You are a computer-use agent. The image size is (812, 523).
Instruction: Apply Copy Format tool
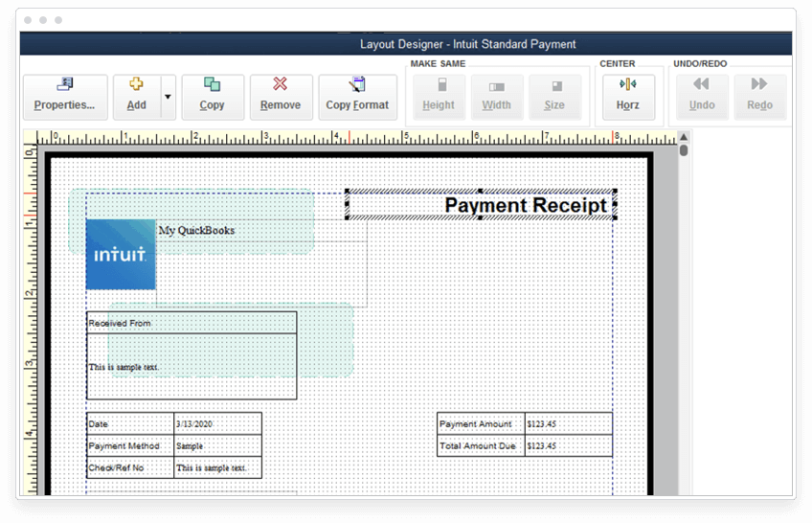[357, 97]
